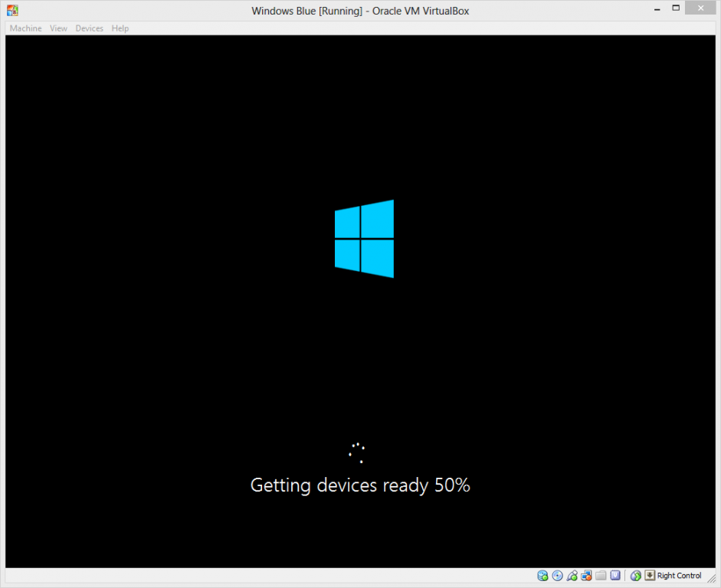Screen dimensions: 721x588
Task: Open the Machine menu
Action: [x=26, y=28]
